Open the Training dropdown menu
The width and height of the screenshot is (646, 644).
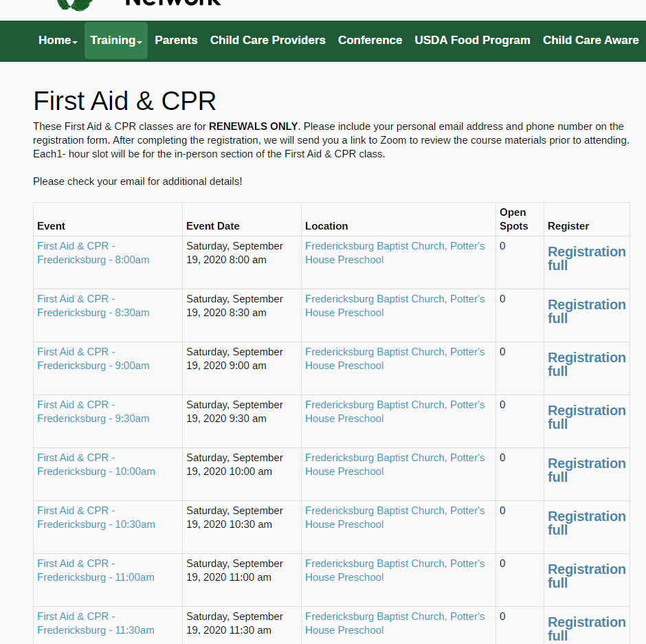[x=115, y=41]
